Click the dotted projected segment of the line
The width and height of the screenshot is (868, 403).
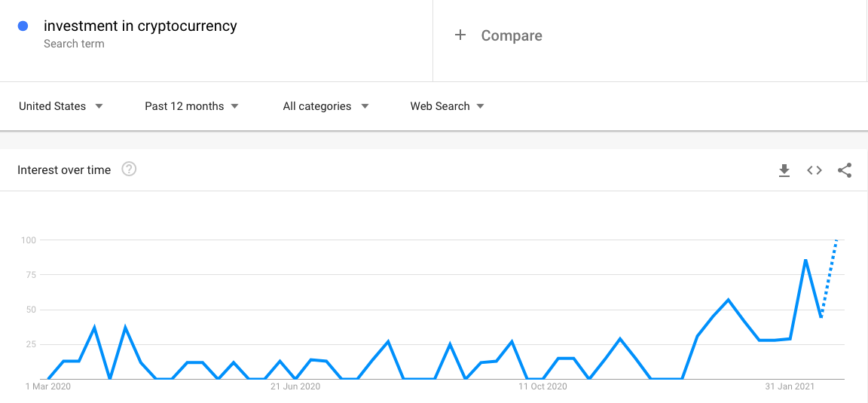(830, 276)
